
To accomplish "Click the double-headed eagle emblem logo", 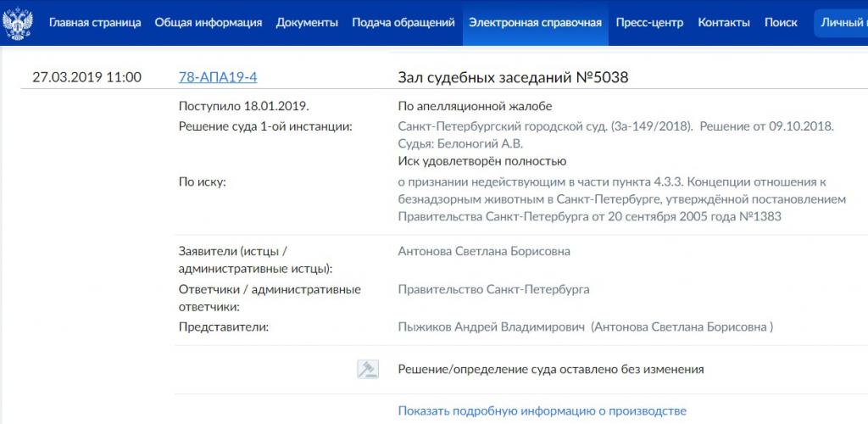I will [x=18, y=23].
